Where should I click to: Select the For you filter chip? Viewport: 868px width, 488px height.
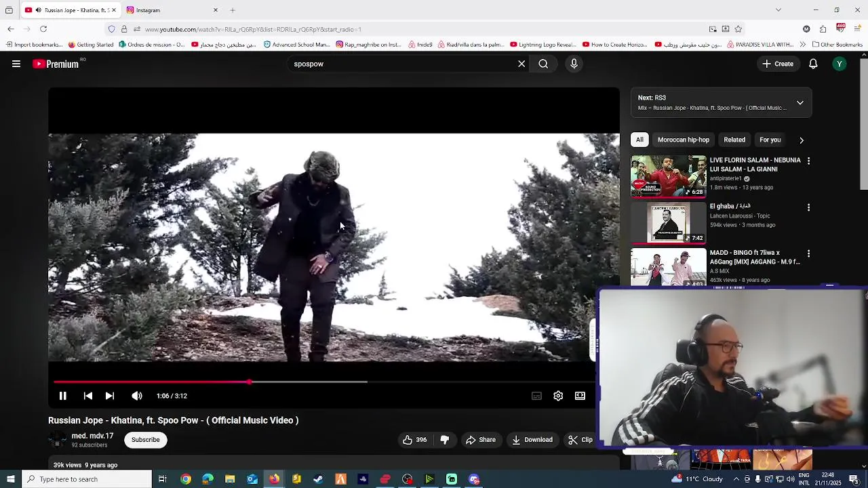tap(770, 140)
